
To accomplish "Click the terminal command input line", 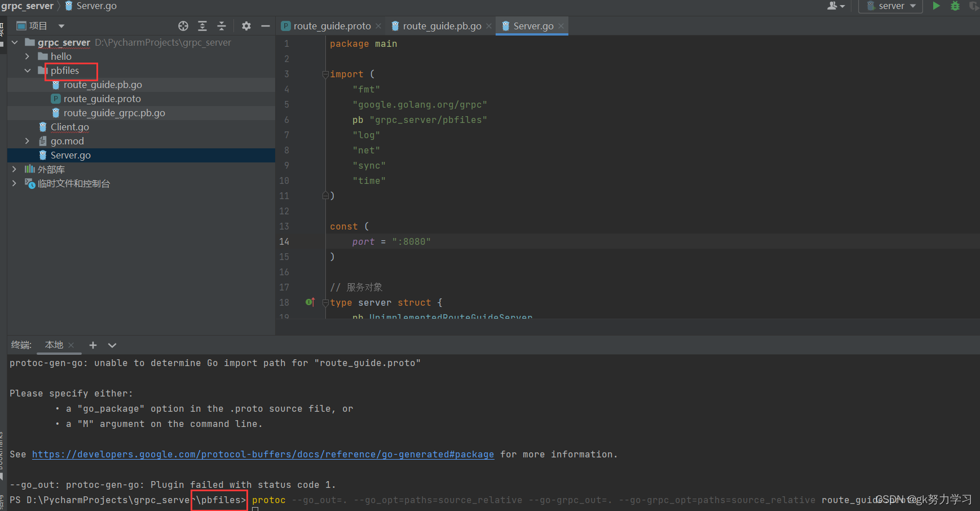I will point(495,500).
